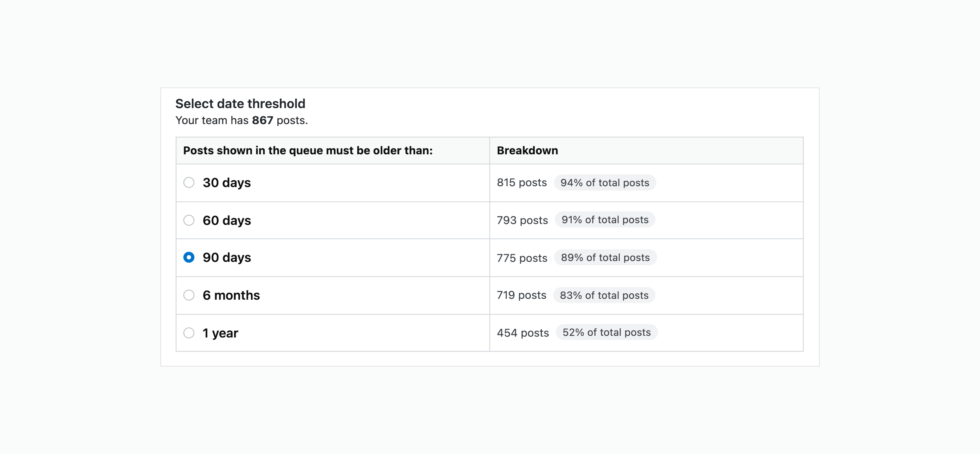Click the '60 days' label text
Viewport: 980px width, 454px height.
(x=227, y=220)
